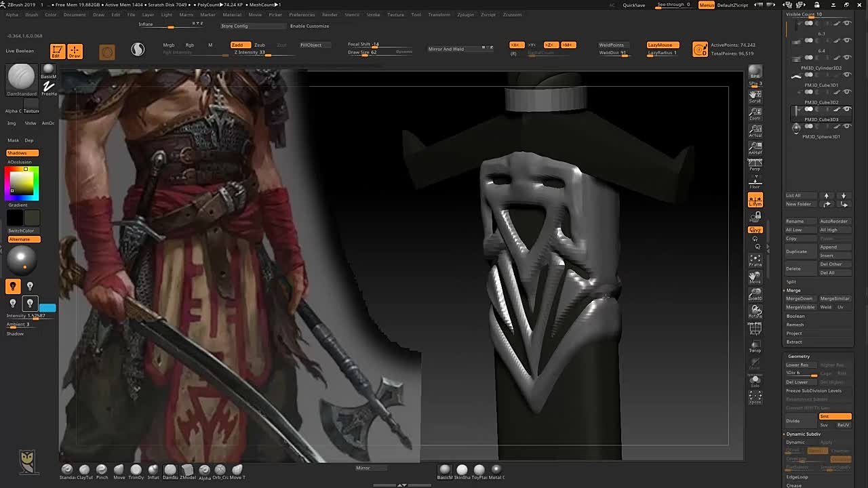Select the Inflate brush in bottom shelf

point(153,472)
